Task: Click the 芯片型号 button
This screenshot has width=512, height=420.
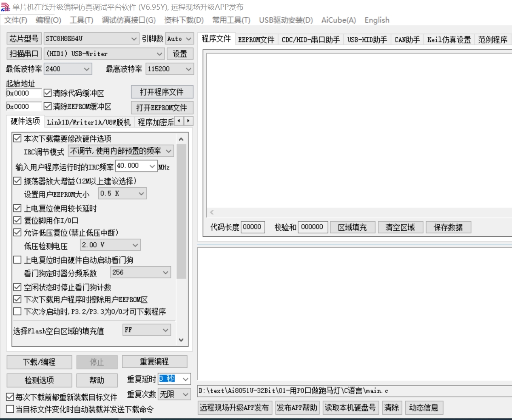Action: 23,38
